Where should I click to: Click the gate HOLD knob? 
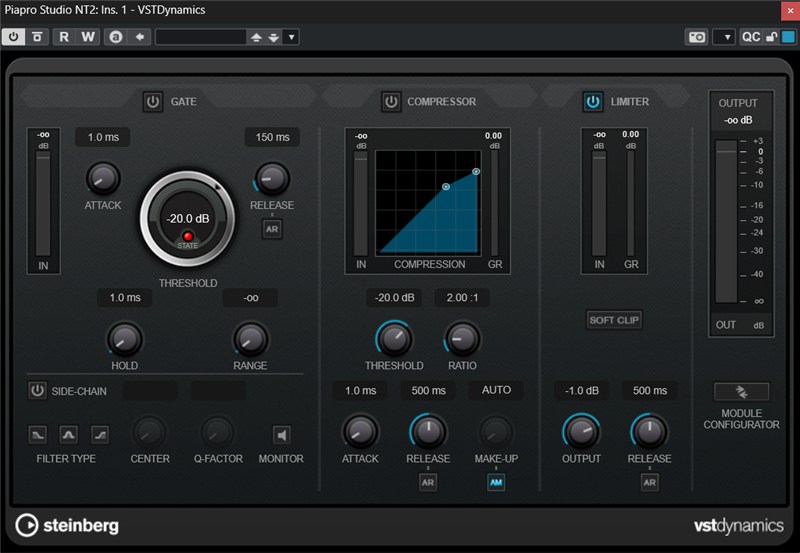124,339
